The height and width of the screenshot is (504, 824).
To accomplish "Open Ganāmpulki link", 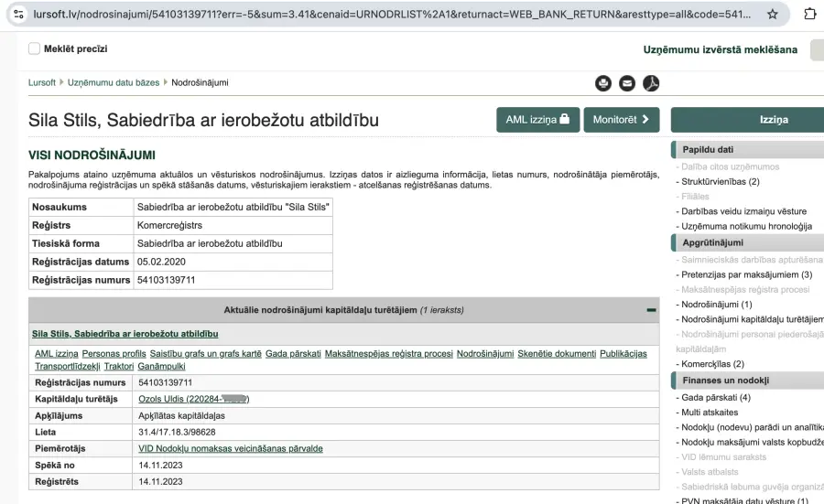I will [x=161, y=367].
